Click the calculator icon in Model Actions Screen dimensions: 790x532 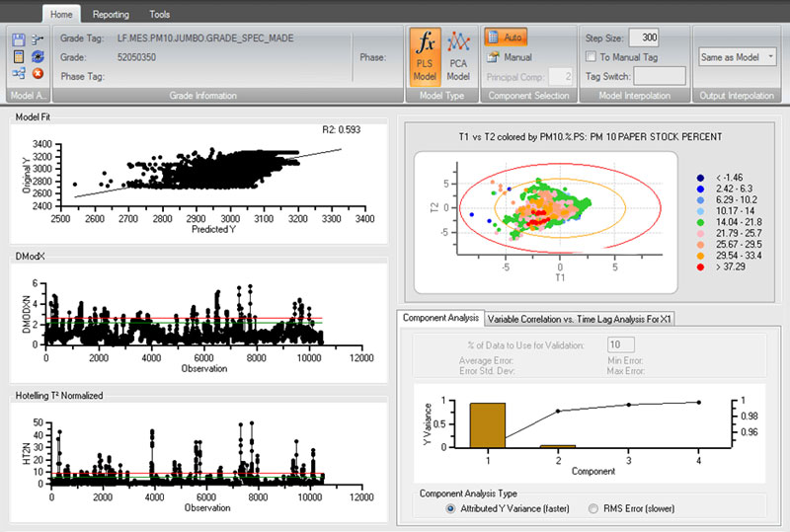click(19, 56)
